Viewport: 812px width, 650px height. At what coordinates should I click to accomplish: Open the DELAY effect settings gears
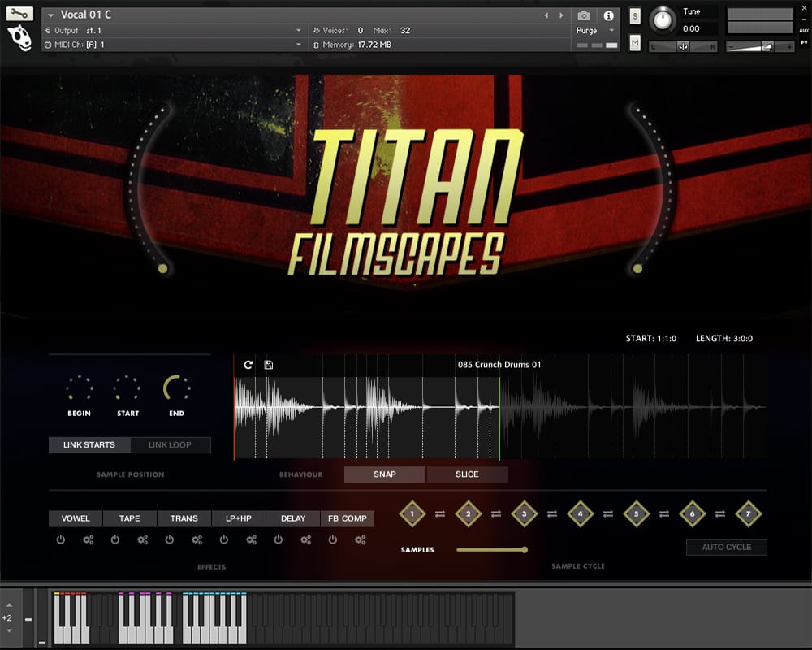(x=306, y=539)
